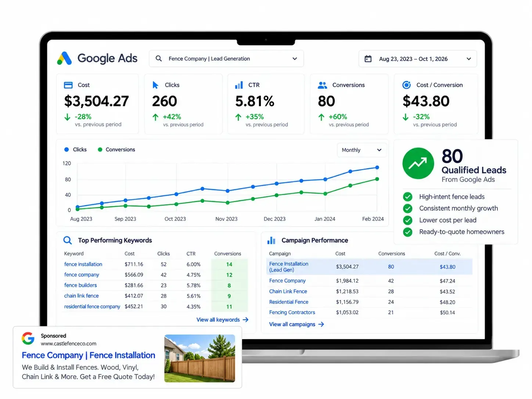This screenshot has width=532, height=399.
Task: Open the chain link fence keyword link
Action: pyautogui.click(x=82, y=296)
